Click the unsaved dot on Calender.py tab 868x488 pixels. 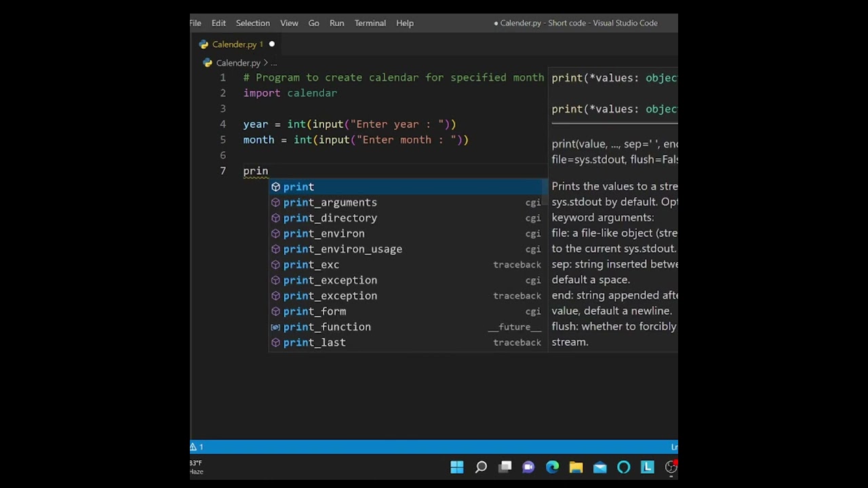(x=272, y=45)
